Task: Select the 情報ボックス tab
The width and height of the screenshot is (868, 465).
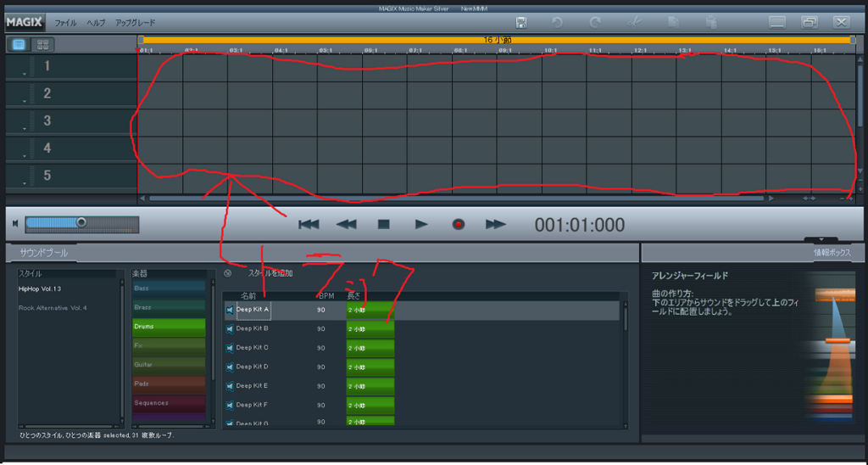Action: pyautogui.click(x=832, y=253)
